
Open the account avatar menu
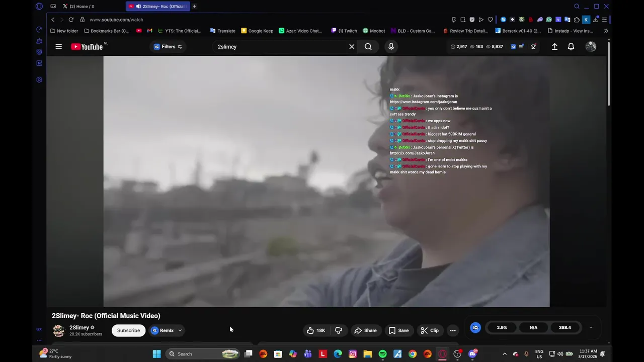click(x=591, y=47)
